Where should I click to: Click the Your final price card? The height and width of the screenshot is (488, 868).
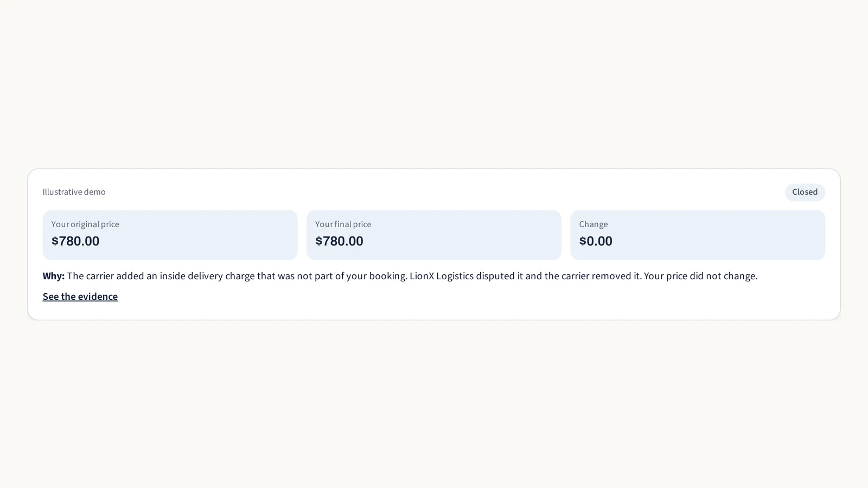coord(433,235)
